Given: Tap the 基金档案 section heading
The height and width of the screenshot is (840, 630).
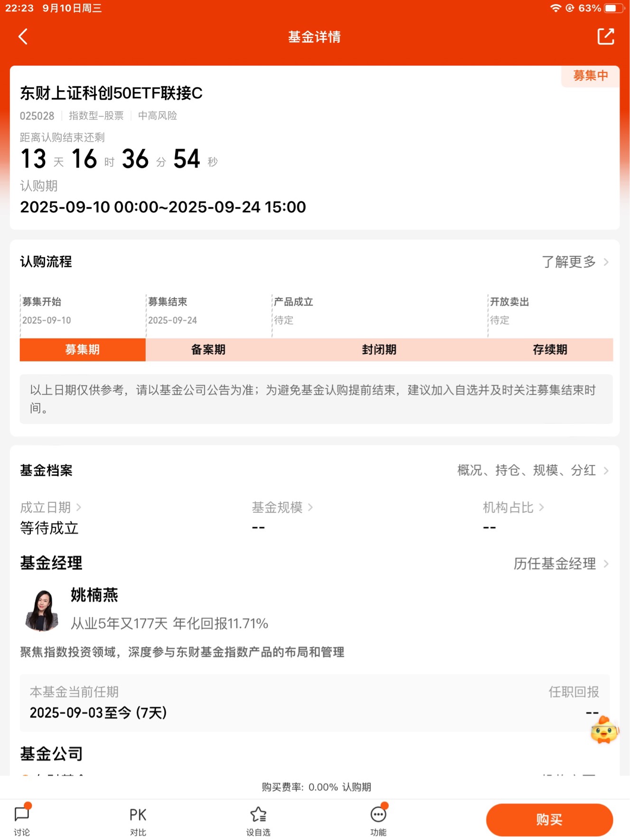Looking at the screenshot, I should point(46,471).
